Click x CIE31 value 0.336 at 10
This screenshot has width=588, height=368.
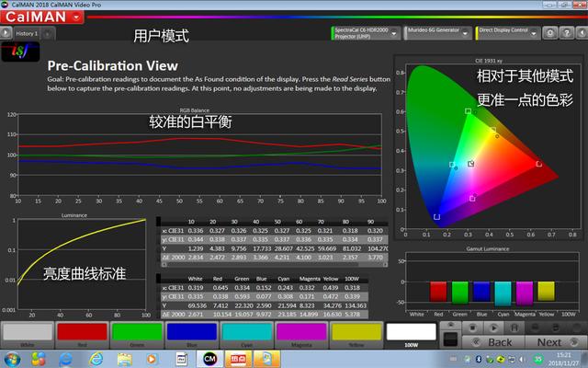[x=196, y=231]
